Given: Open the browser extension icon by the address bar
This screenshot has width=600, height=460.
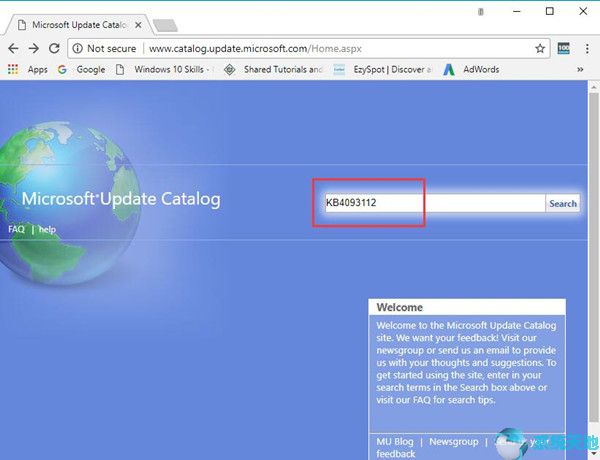Looking at the screenshot, I should pyautogui.click(x=563, y=48).
